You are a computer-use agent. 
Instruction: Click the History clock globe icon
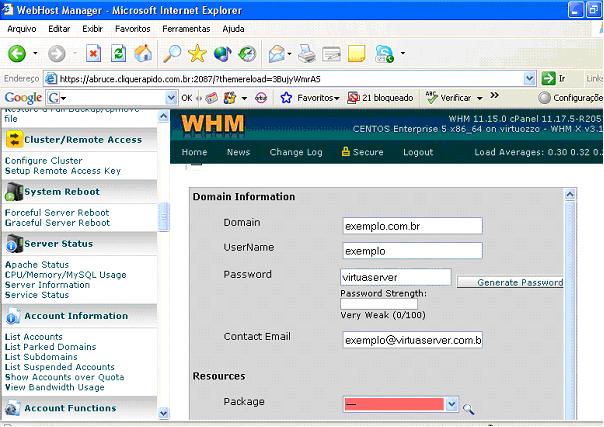247,54
